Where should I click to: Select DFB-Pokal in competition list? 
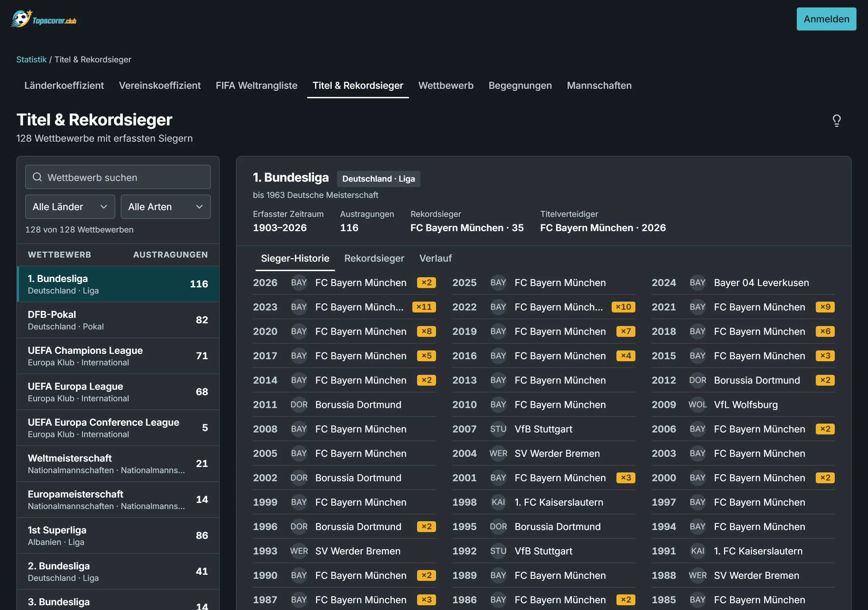[118, 320]
